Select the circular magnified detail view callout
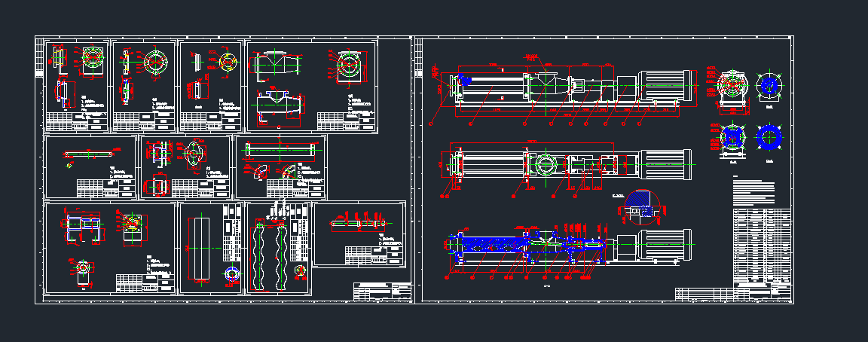868x342 pixels. [637, 208]
